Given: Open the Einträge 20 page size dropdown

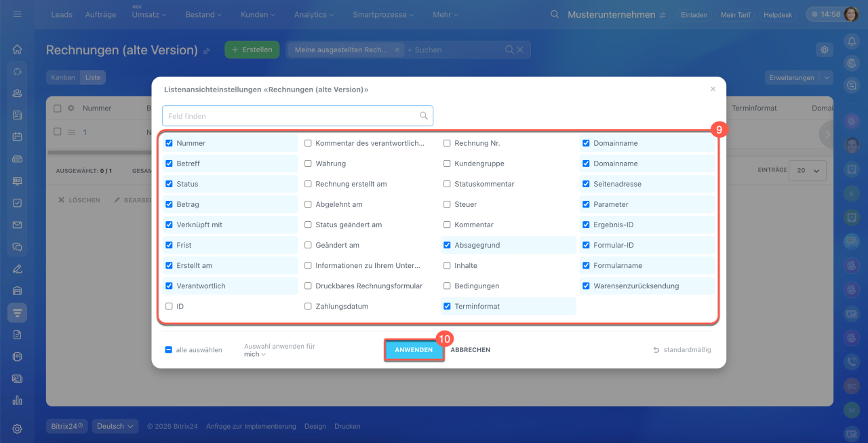Looking at the screenshot, I should point(808,170).
